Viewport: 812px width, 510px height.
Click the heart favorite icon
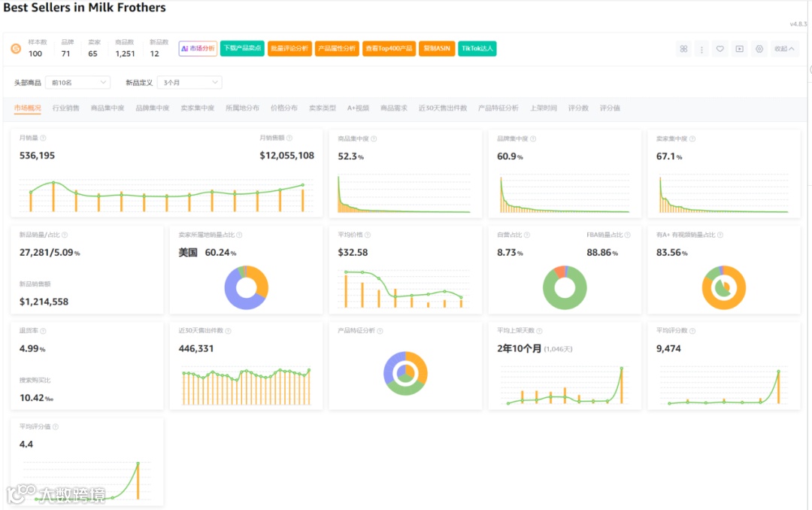pos(720,49)
